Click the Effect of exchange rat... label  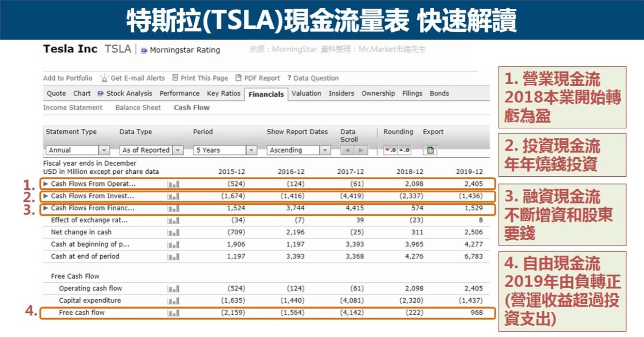point(90,220)
